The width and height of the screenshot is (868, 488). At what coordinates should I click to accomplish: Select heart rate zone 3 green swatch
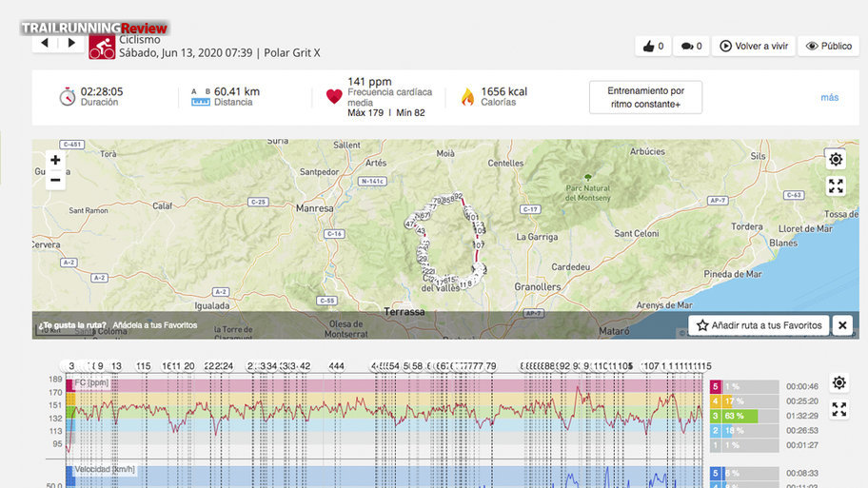(x=715, y=416)
